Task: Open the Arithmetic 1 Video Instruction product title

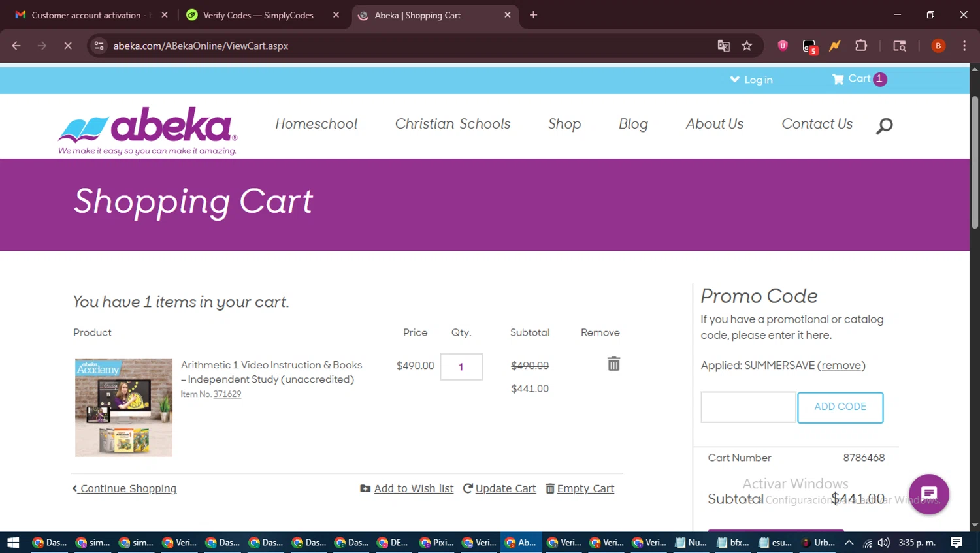Action: tap(271, 372)
